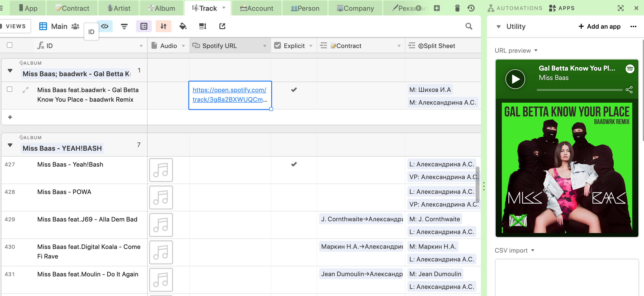Switch to the Account table tab
The image size is (644, 296).
(x=256, y=8)
